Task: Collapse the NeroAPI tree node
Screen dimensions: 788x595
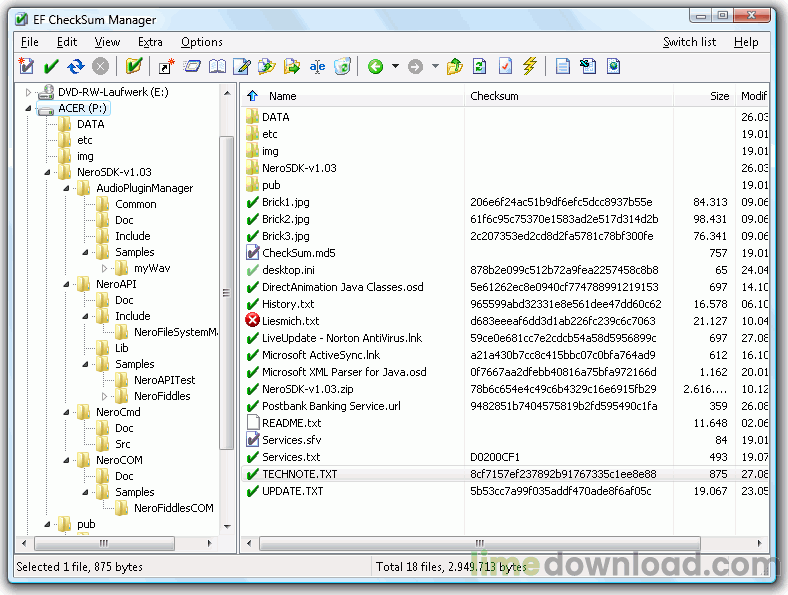Action: pyautogui.click(x=66, y=284)
